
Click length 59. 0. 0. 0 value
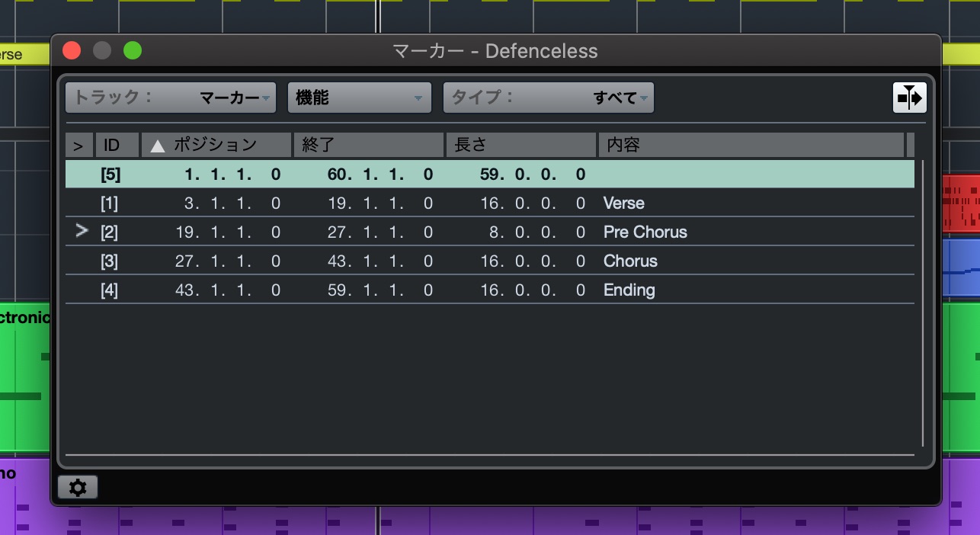coord(533,175)
